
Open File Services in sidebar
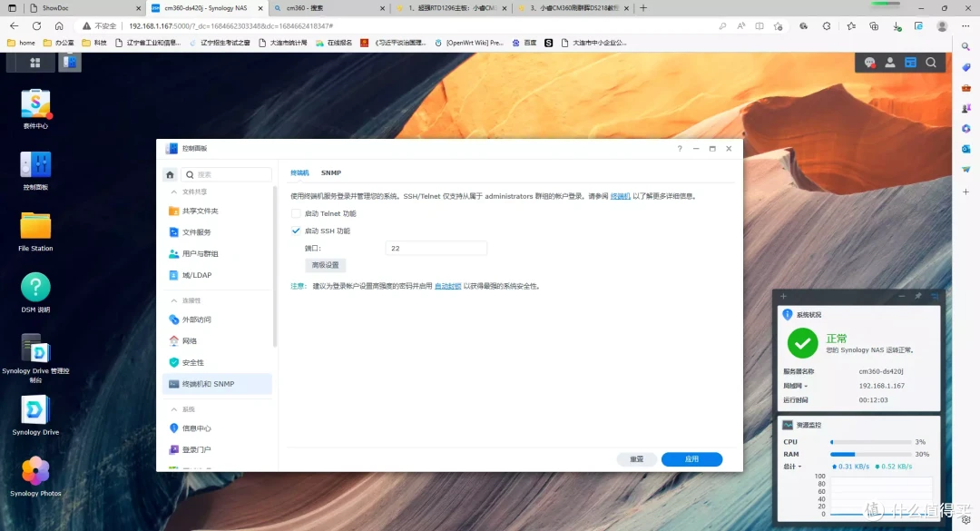(x=218, y=232)
